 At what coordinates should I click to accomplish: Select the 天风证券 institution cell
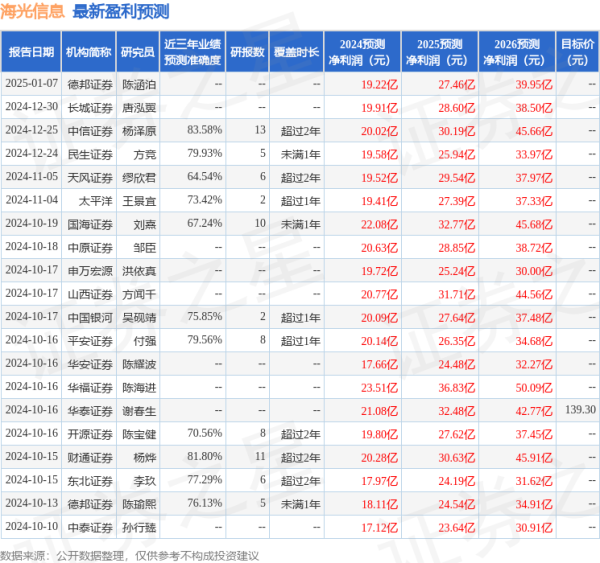point(90,178)
